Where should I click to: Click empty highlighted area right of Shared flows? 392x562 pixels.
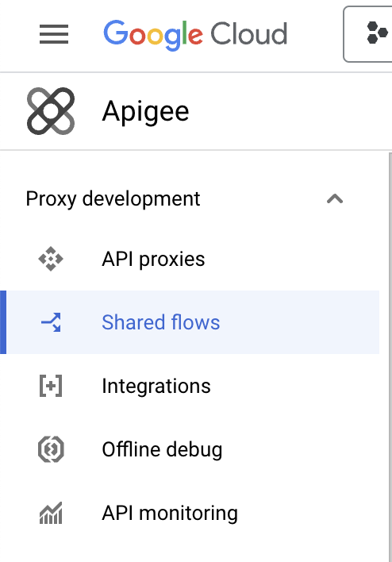click(x=299, y=322)
